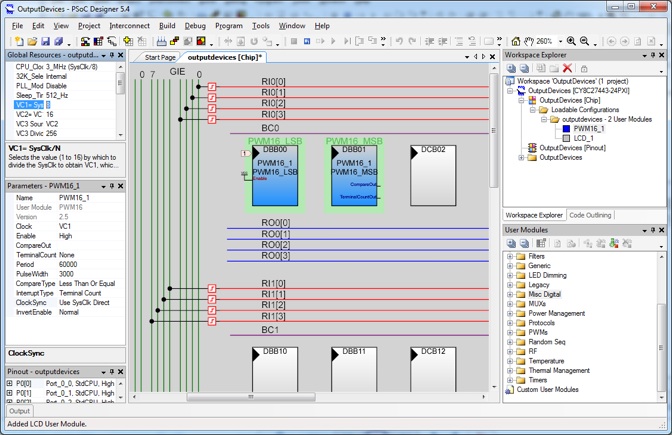Screen dimensions: 672x435
Task: Click the yellow-red chip build icon in toolbar
Action: (x=201, y=41)
